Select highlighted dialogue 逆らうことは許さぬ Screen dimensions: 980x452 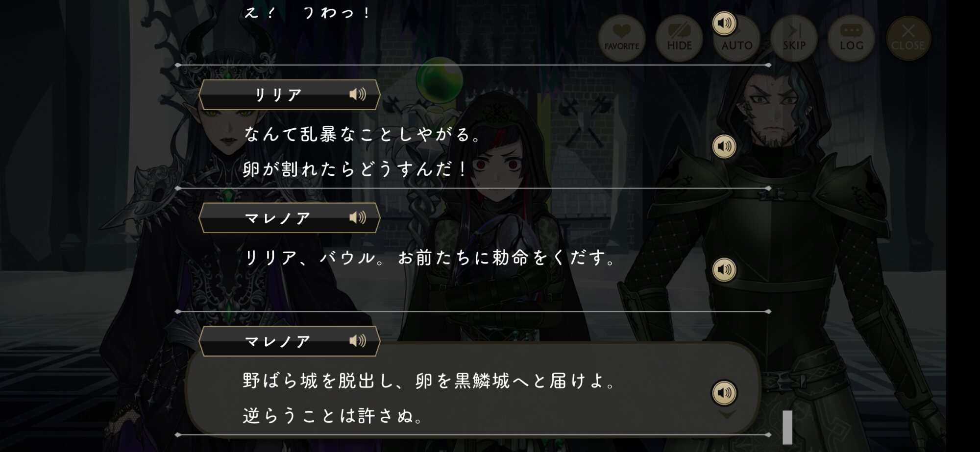click(333, 416)
